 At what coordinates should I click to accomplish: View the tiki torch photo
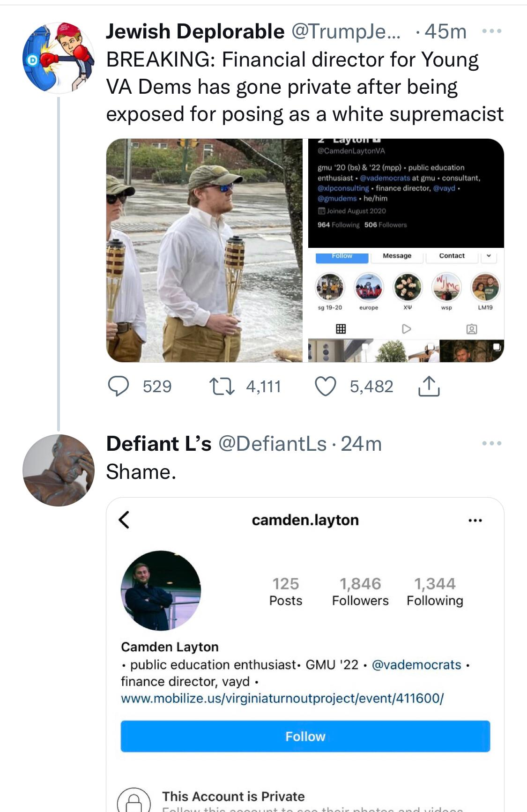click(204, 250)
